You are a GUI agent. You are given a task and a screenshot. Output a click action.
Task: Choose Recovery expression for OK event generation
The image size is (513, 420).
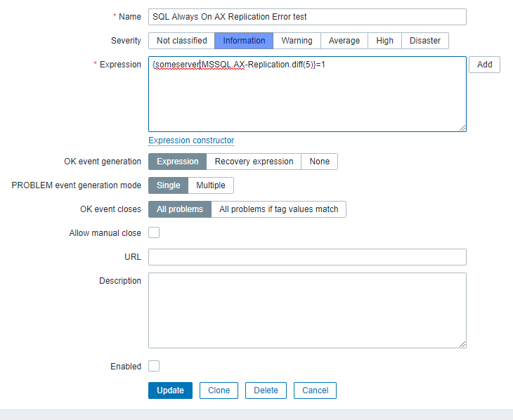click(254, 162)
